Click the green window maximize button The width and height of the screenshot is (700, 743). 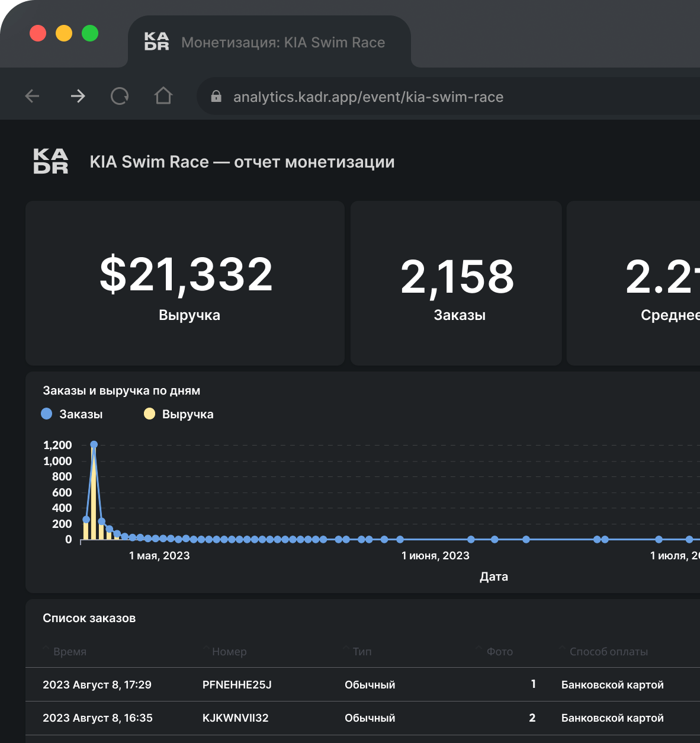pyautogui.click(x=90, y=33)
